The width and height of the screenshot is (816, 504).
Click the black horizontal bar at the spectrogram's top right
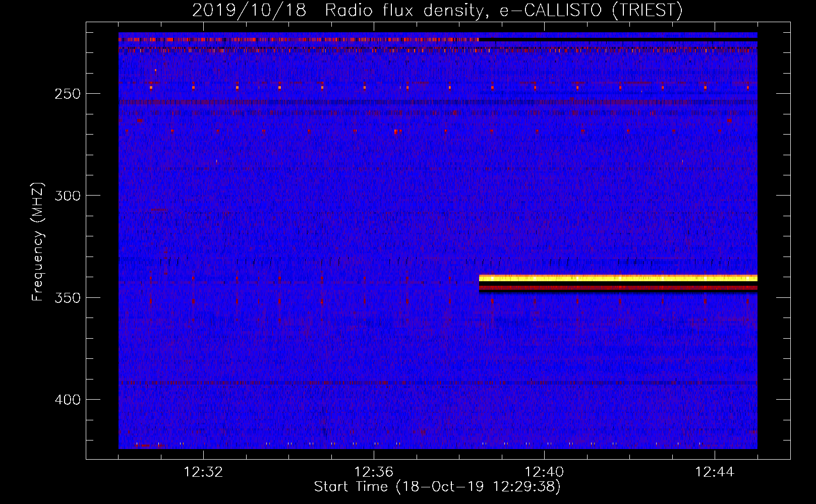tap(618, 39)
